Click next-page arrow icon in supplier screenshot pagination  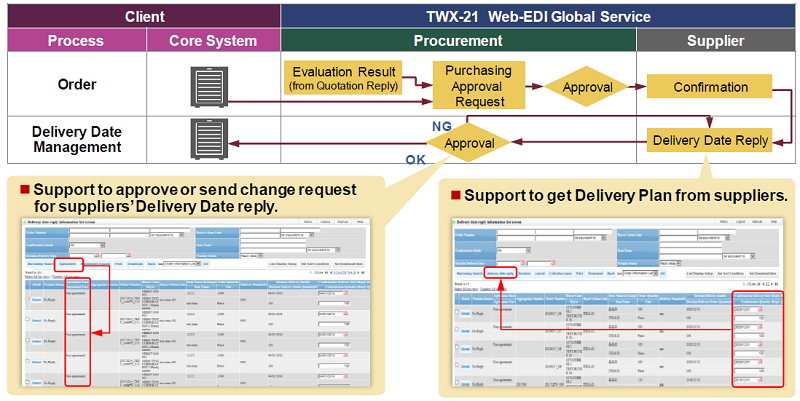[x=772, y=284]
